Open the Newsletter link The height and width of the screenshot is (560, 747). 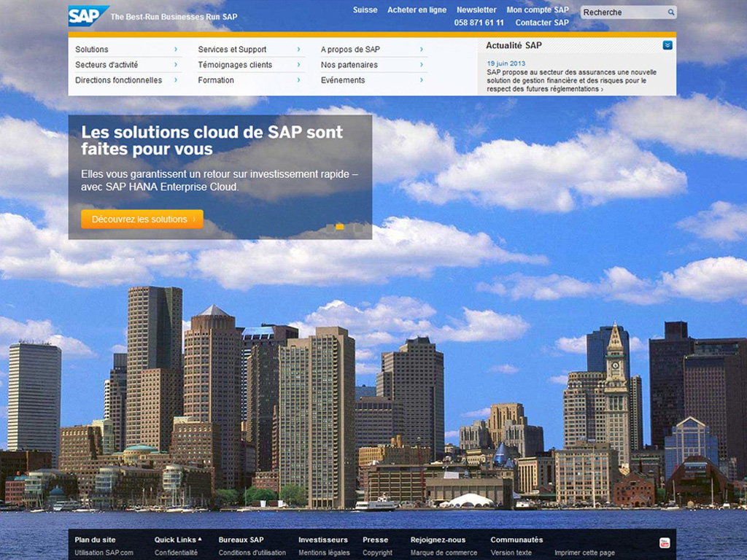pyautogui.click(x=476, y=10)
